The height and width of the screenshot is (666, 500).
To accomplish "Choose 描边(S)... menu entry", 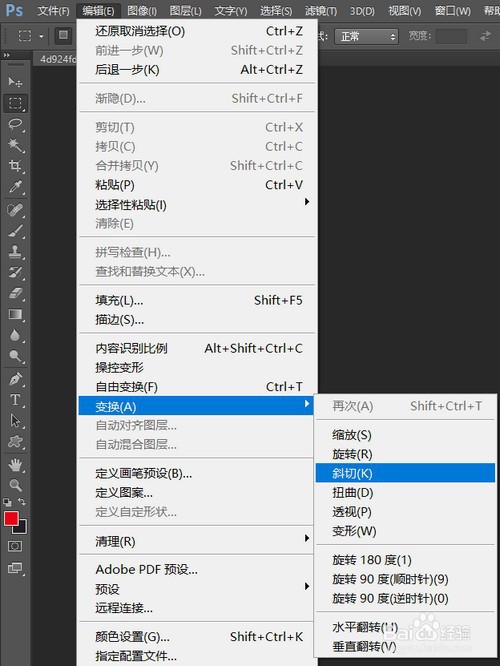I will click(198, 320).
